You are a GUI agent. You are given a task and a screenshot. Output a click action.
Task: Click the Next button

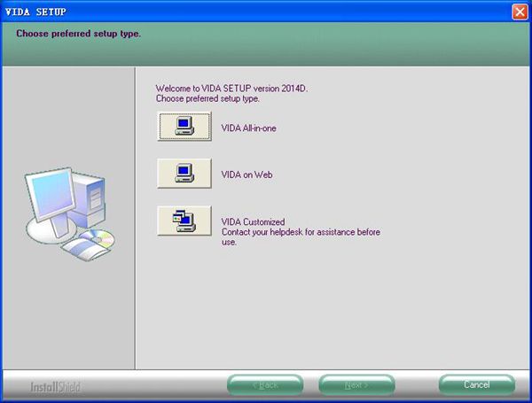pyautogui.click(x=356, y=385)
